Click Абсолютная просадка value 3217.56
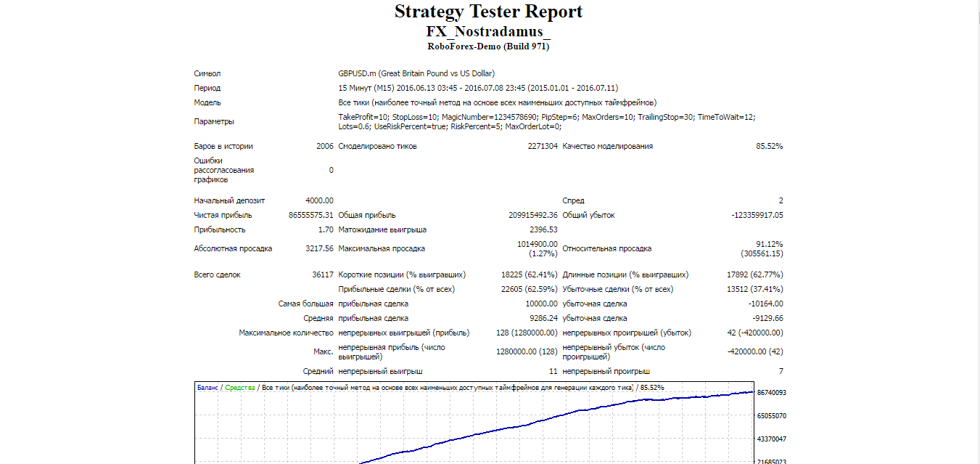 point(320,248)
